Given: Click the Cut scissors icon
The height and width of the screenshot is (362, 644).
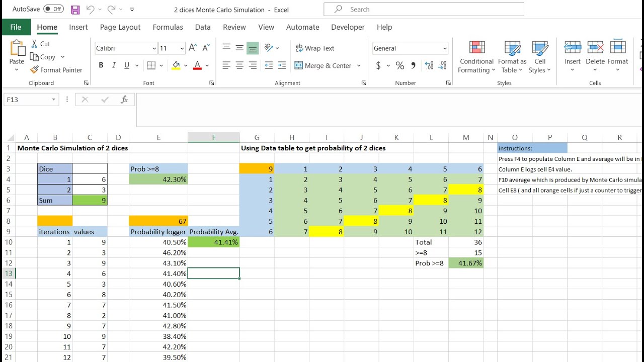Looking at the screenshot, I should [x=34, y=44].
